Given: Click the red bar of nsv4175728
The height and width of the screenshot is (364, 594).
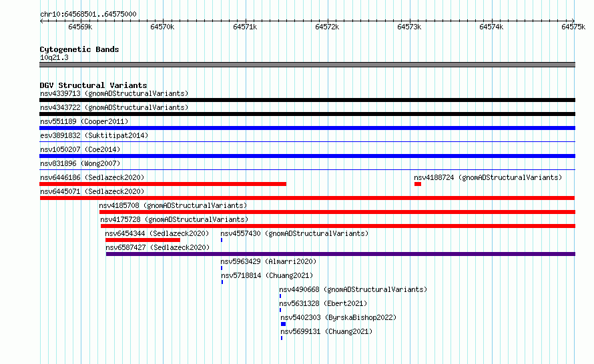Looking at the screenshot, I should click(338, 226).
